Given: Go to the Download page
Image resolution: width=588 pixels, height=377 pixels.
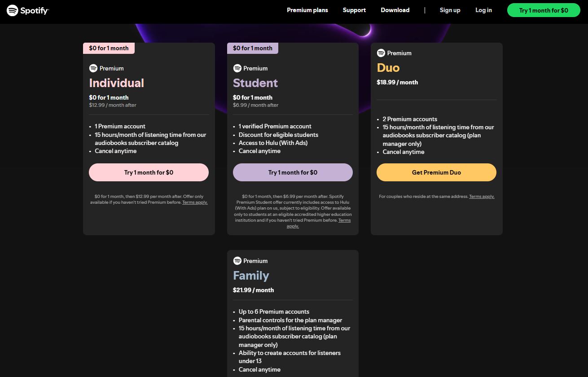Looking at the screenshot, I should click(395, 10).
